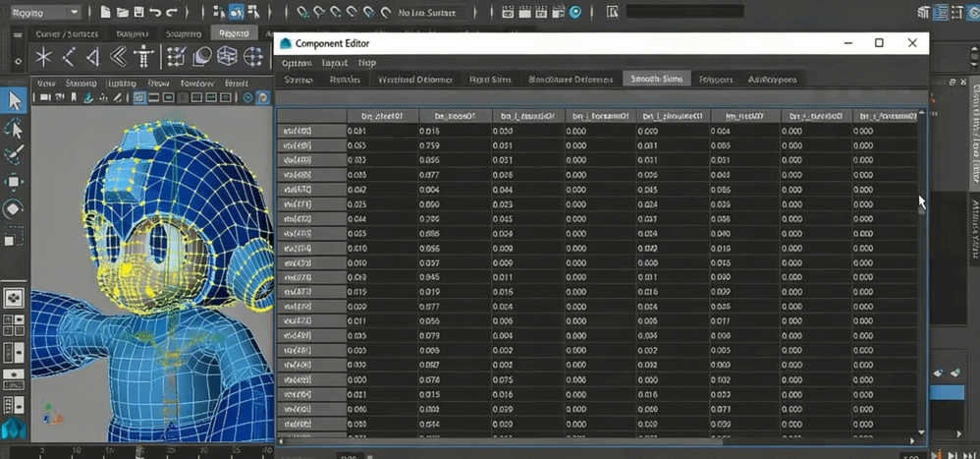The height and width of the screenshot is (459, 980).
Task: Select the arrow Select tool
Action: [x=14, y=100]
